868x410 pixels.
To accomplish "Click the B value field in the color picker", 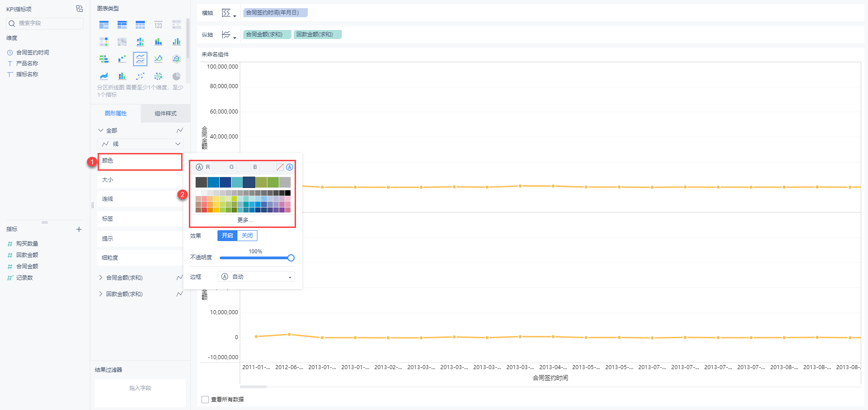I will (x=266, y=167).
